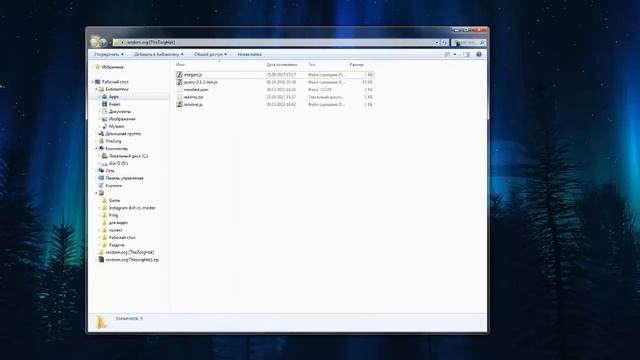
Task: Select the для видео folder
Action: pyautogui.click(x=118, y=223)
